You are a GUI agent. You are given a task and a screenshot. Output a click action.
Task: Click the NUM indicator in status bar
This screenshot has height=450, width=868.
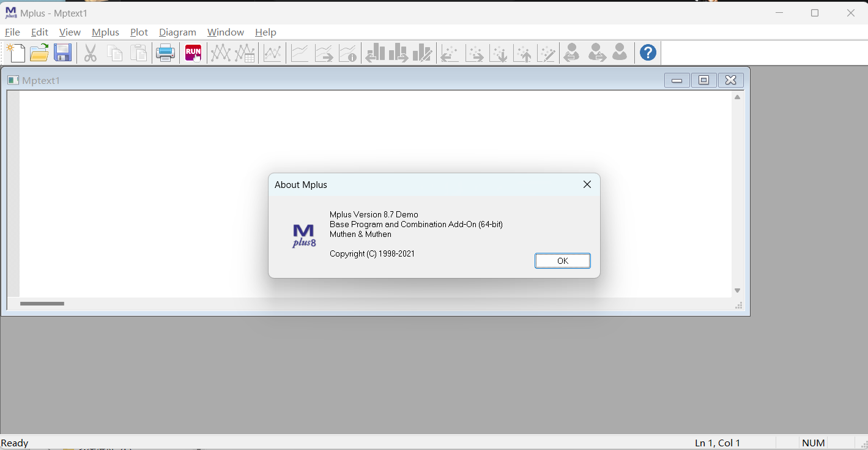814,443
